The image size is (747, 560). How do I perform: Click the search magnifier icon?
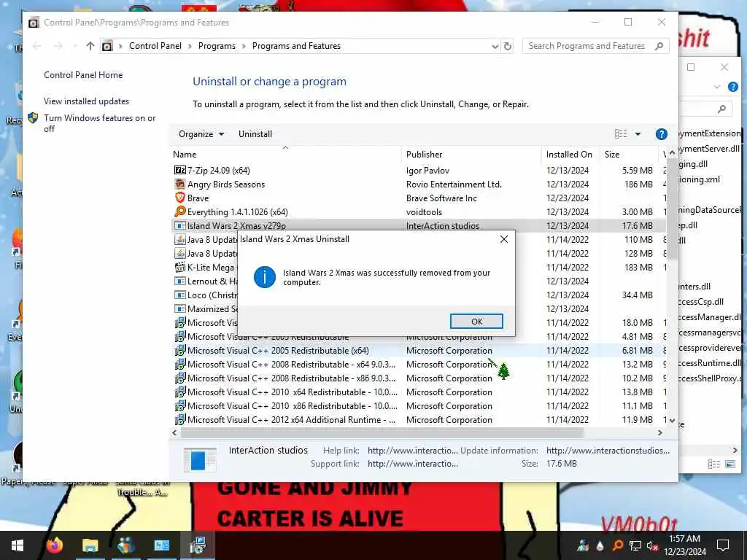pos(659,46)
